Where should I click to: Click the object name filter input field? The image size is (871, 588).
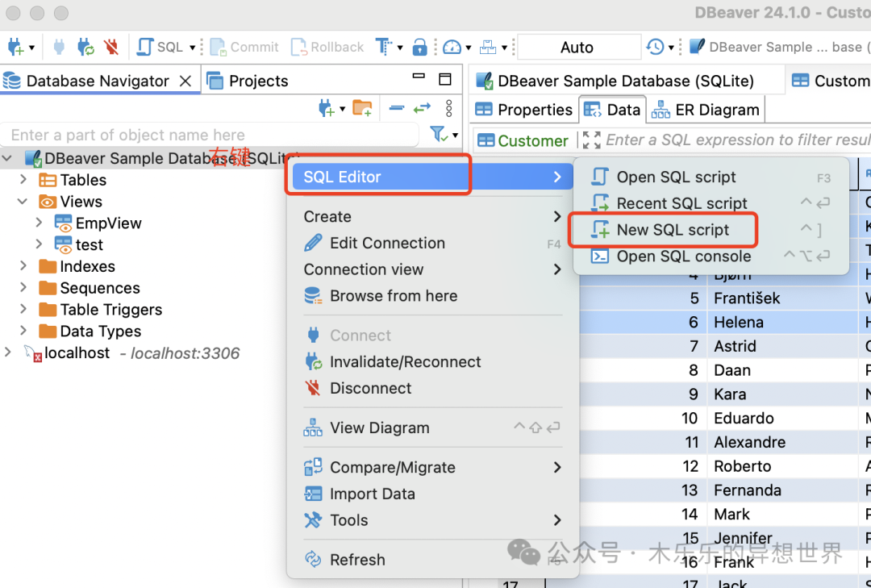pyautogui.click(x=211, y=135)
